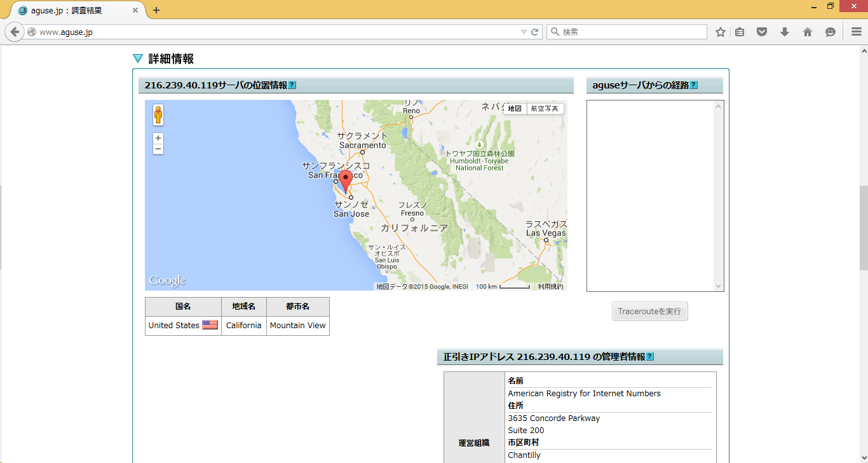Open the Firefox hamburger menu
Screen dimensions: 868x463
tap(856, 32)
